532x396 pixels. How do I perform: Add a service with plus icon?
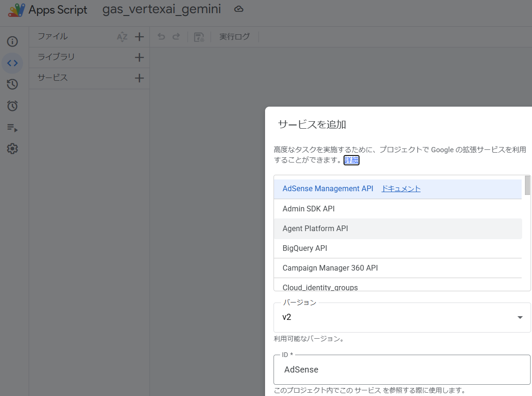[140, 78]
